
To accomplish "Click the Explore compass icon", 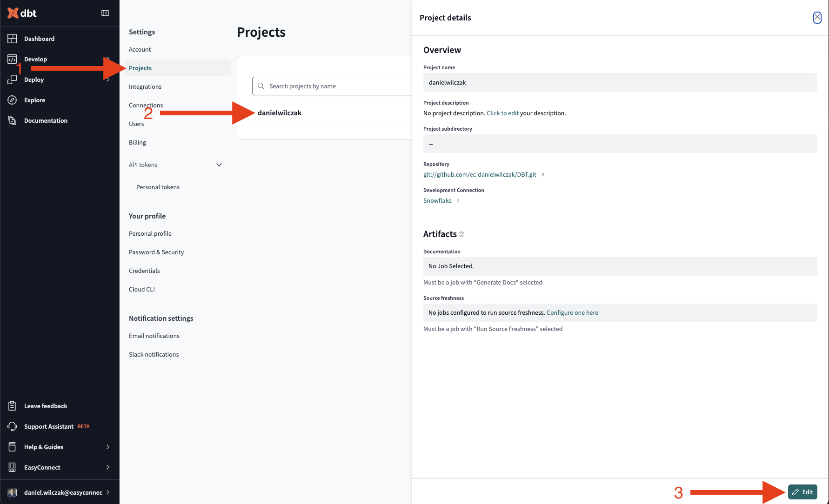I will 12,100.
